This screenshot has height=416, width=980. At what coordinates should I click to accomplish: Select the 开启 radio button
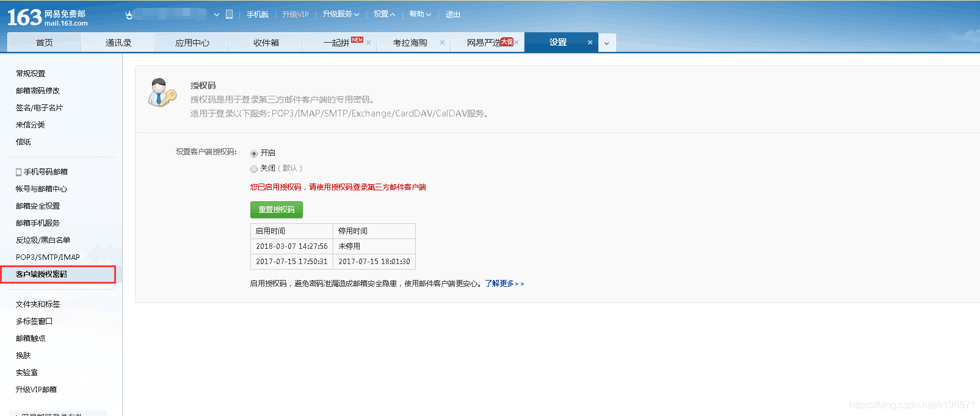(x=254, y=154)
